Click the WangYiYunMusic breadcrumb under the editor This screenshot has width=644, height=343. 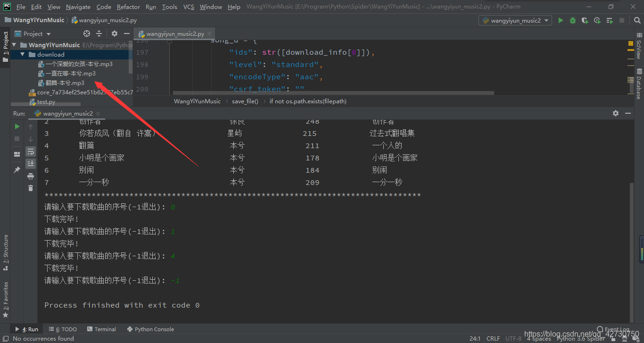click(197, 101)
